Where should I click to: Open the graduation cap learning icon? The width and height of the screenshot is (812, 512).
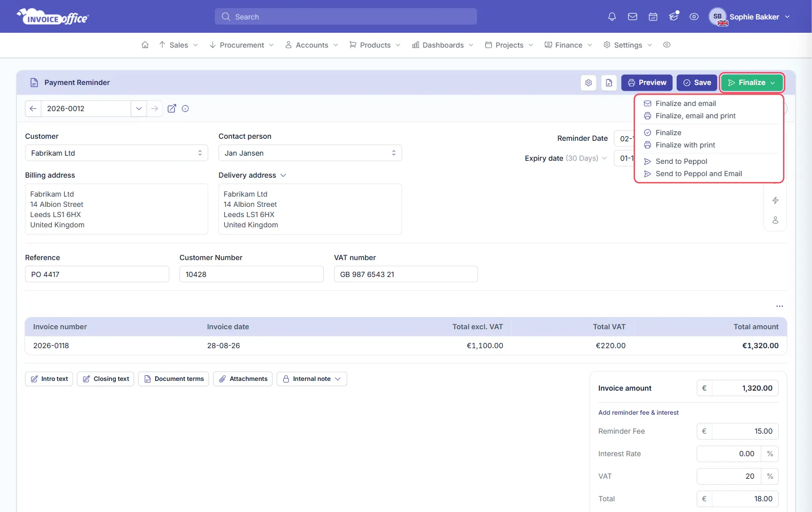coord(674,17)
